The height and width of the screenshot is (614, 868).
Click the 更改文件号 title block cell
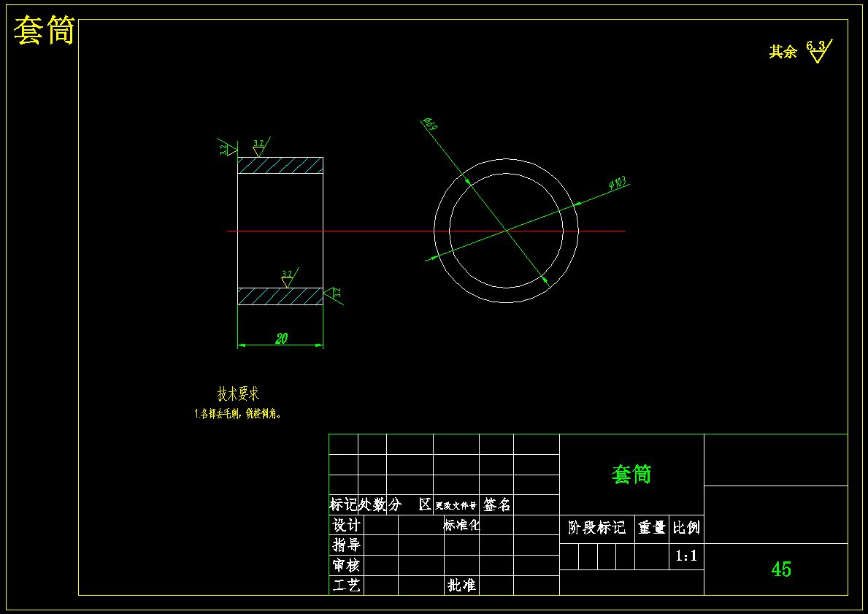coord(456,505)
